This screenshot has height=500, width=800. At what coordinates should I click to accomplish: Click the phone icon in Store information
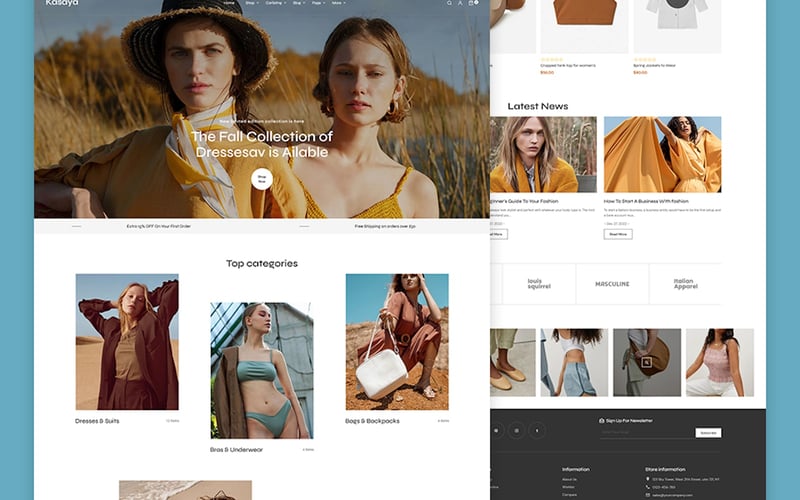coord(648,487)
